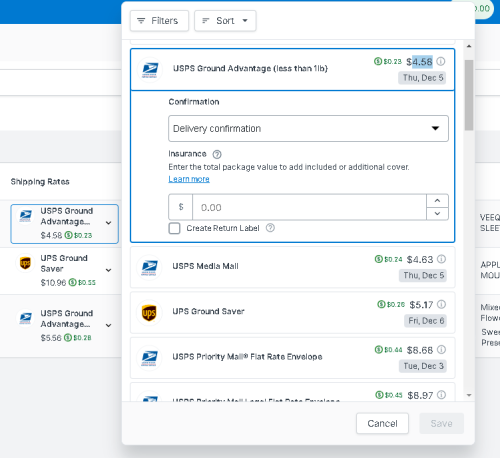Select USPS Priority Mail Flat Rate Envelope option

click(x=292, y=358)
